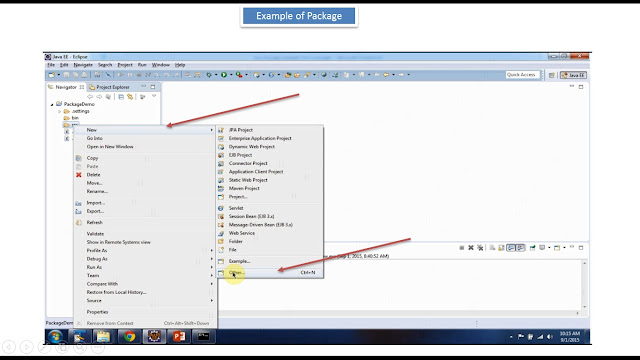This screenshot has height=360, width=640.
Task: Click the red Delete icon in context menu
Action: pos(79,175)
